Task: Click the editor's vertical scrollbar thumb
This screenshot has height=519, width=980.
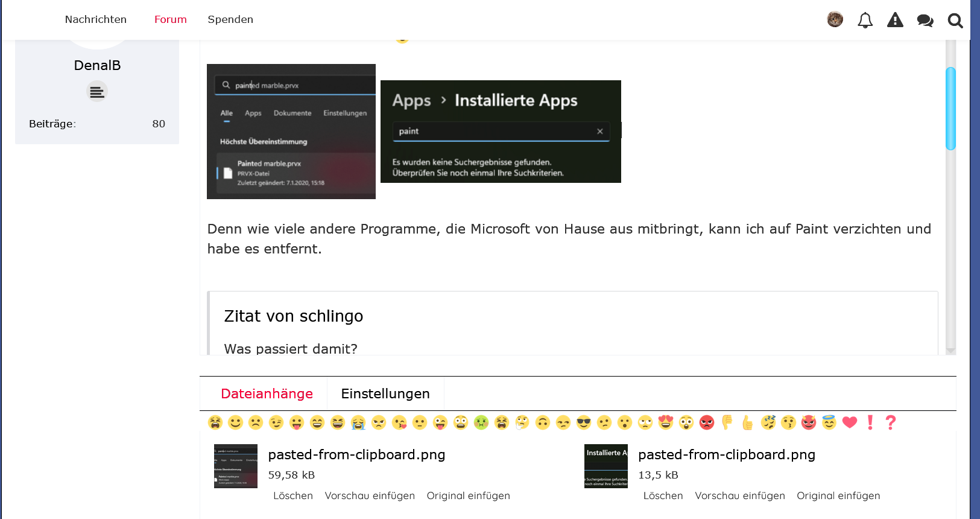Action: [x=951, y=109]
